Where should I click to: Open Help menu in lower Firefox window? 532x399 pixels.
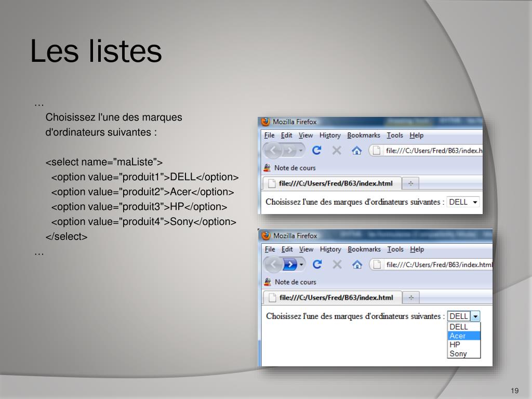coord(417,249)
